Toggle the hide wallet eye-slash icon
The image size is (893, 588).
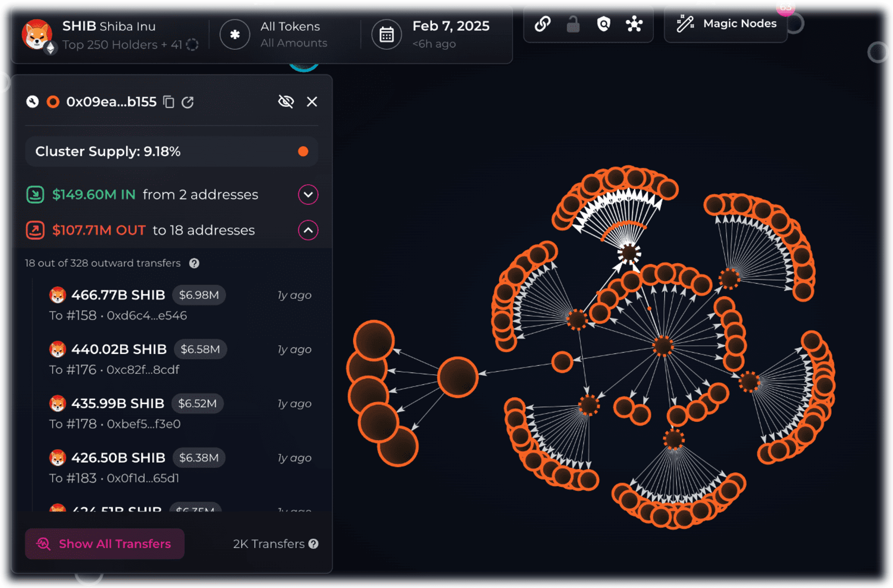(x=285, y=101)
